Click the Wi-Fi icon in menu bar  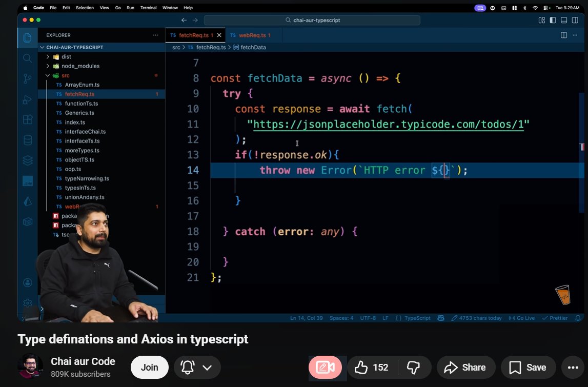[535, 8]
